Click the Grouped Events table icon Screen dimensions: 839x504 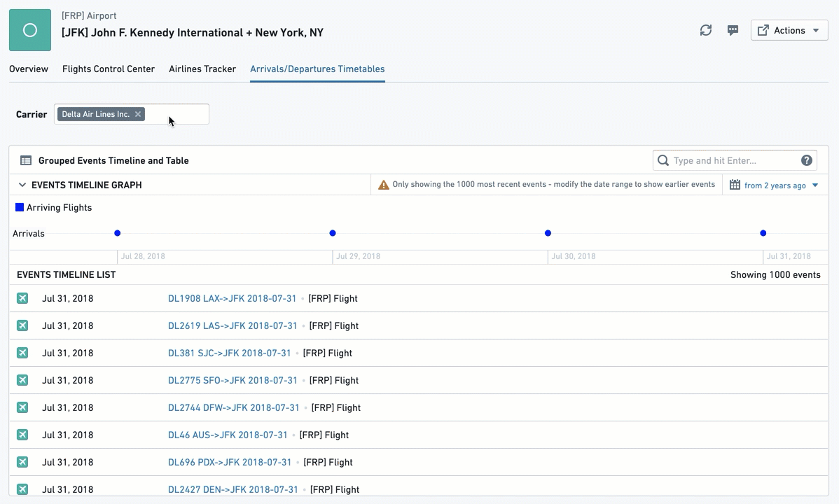pyautogui.click(x=25, y=160)
